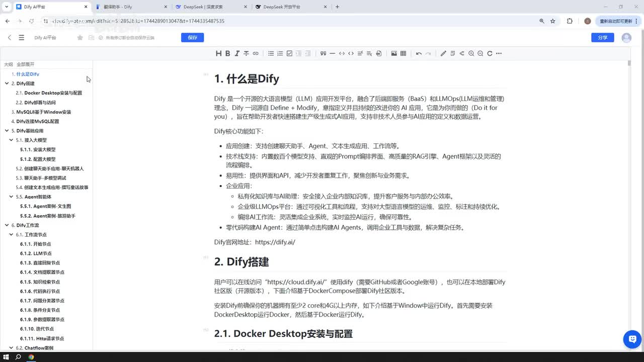This screenshot has width=644, height=362.
Task: Click the blue 保存 save button
Action: pos(192,38)
